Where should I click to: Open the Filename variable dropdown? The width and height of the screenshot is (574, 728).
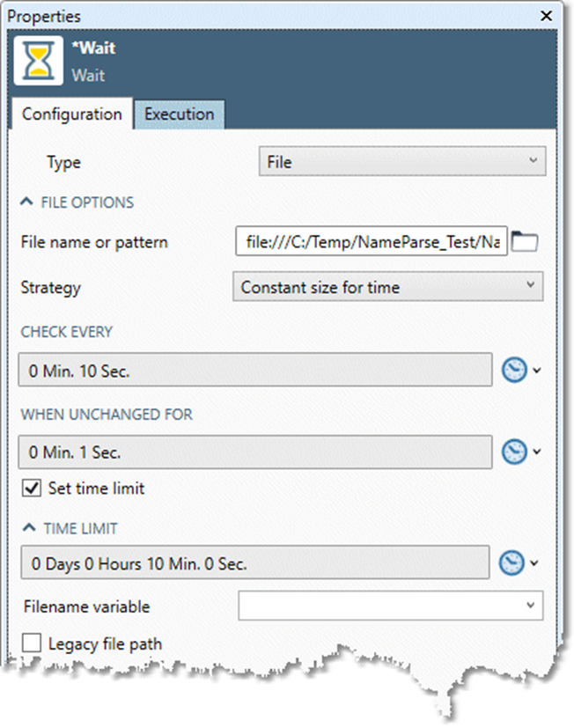point(391,606)
